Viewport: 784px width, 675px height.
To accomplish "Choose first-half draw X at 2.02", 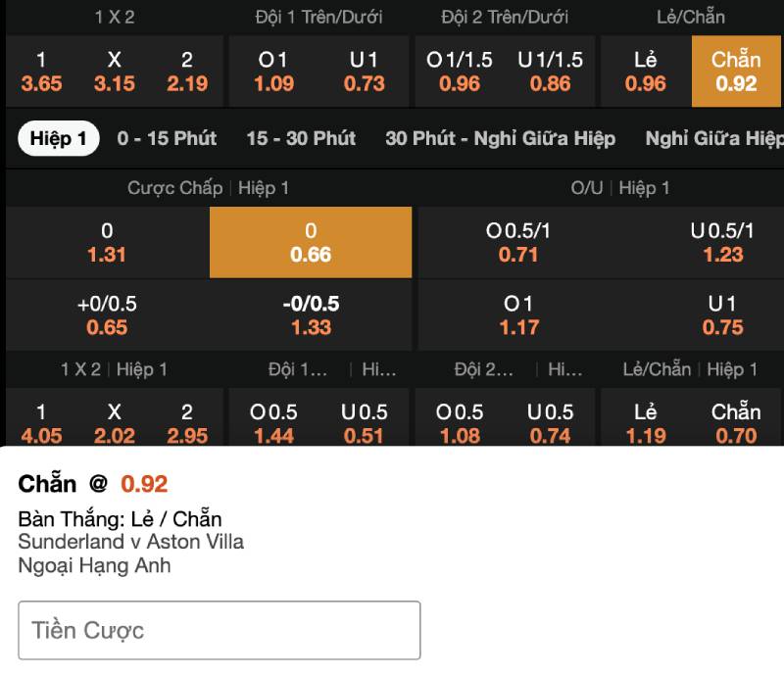I will pos(115,423).
